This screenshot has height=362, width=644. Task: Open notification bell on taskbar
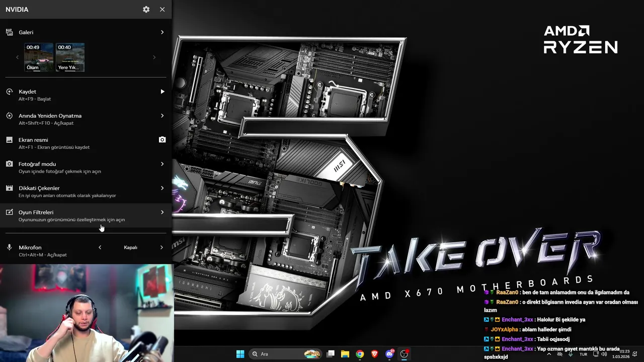point(635,354)
